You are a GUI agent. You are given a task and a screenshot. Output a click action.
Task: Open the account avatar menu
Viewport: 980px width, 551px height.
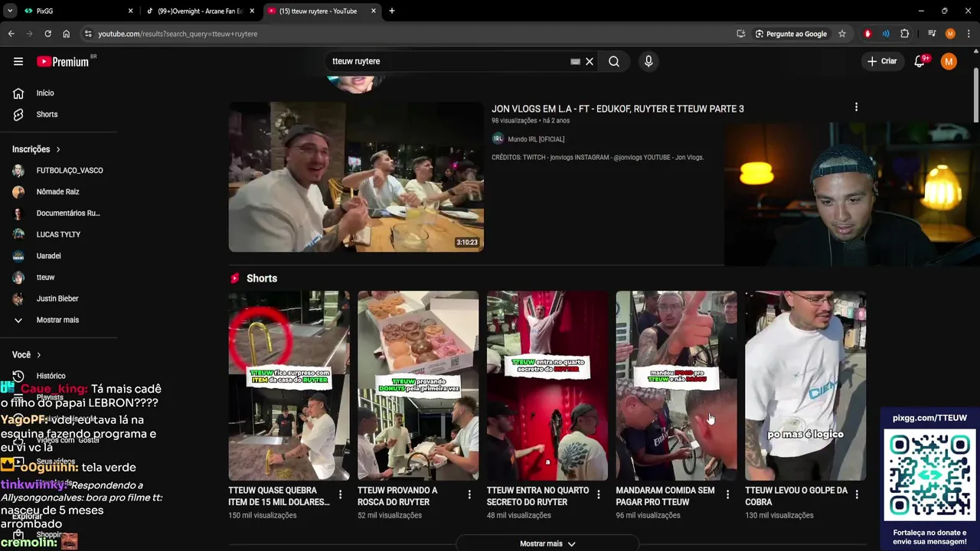(949, 61)
